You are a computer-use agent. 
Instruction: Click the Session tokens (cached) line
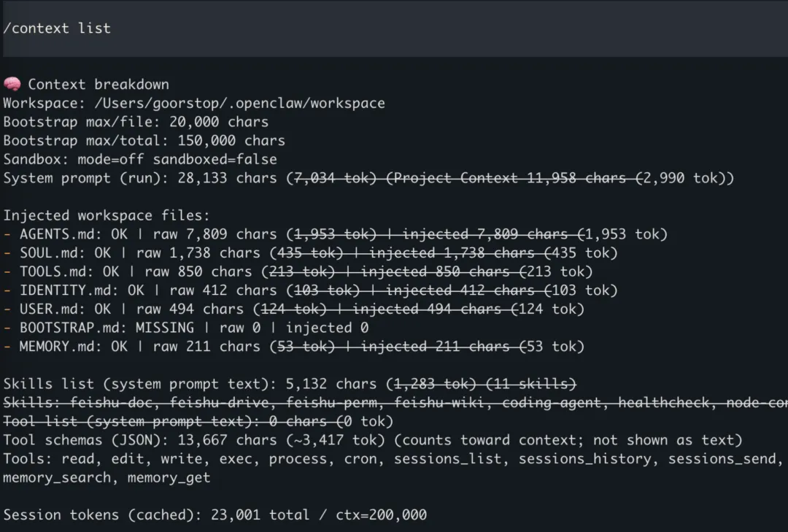click(x=215, y=514)
